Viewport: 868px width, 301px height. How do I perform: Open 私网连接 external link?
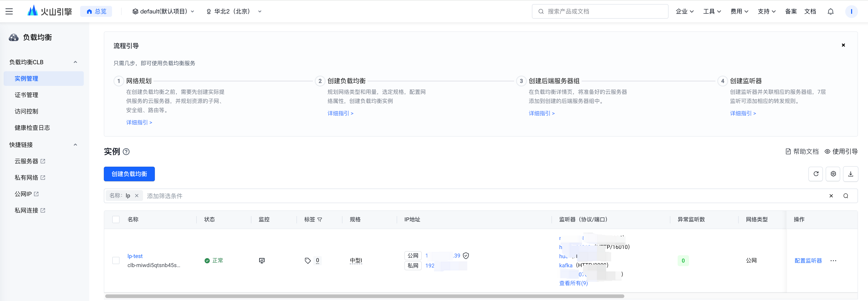(x=30, y=210)
